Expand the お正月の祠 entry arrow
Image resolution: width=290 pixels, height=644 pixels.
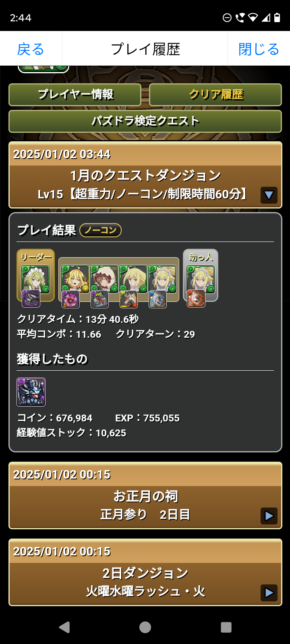(x=269, y=516)
